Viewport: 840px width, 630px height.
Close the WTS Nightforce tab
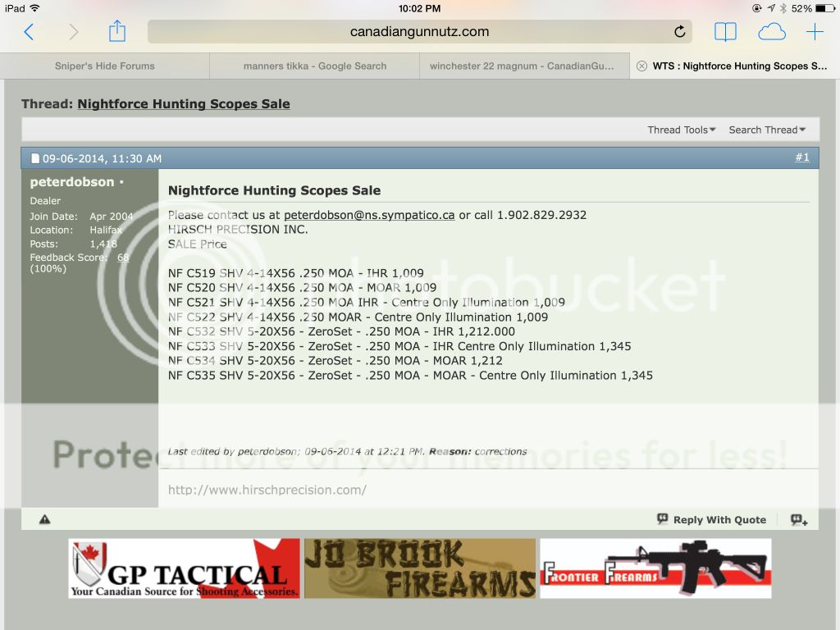(641, 66)
